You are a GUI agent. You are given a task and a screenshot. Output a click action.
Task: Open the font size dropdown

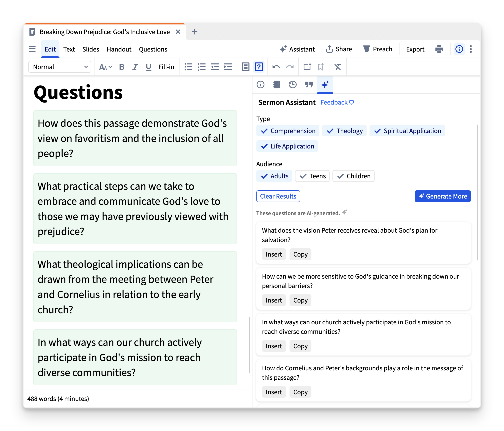click(x=106, y=67)
